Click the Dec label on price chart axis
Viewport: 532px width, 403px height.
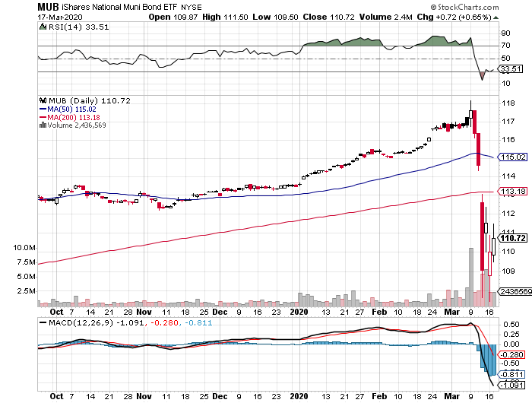pos(220,313)
